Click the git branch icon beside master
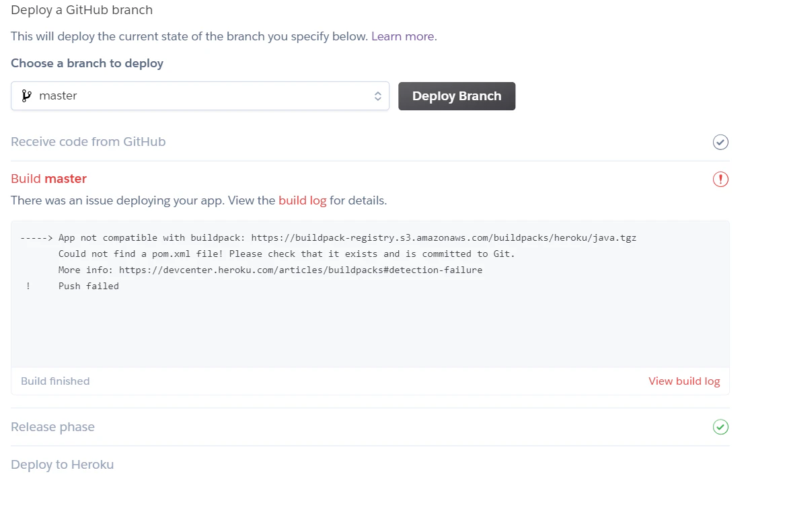Screen dimensions: 789x532 pos(27,96)
